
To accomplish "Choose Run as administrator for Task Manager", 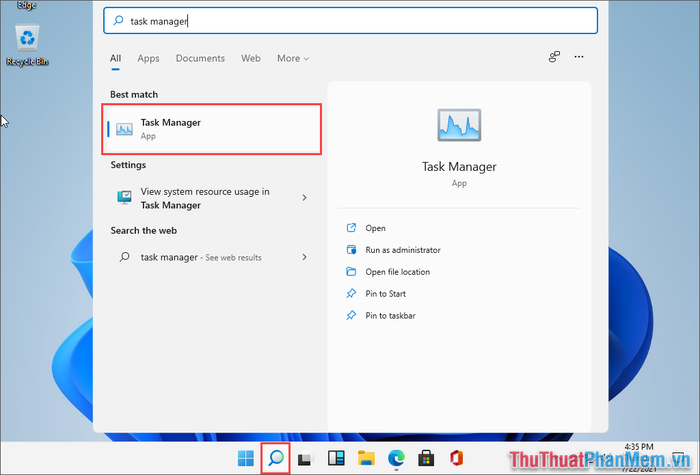I will [x=403, y=250].
